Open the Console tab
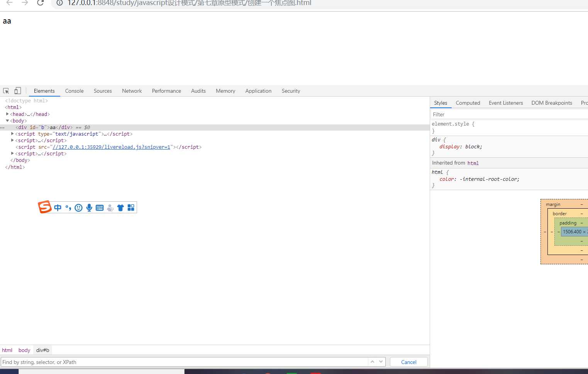Screen dimensions: 588x374 (74, 91)
